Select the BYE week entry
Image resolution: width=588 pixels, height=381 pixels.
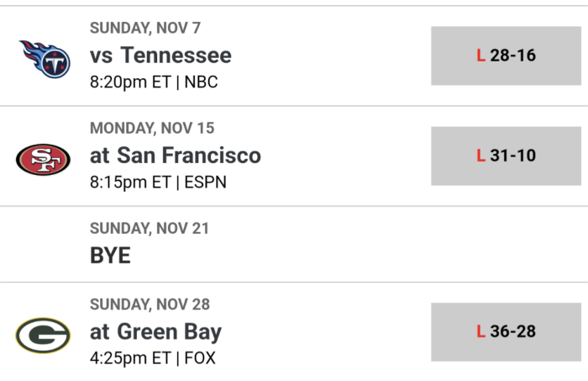110,255
